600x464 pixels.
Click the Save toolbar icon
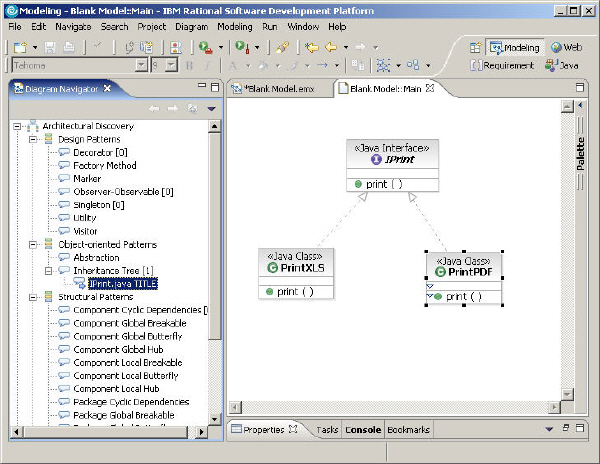coord(50,47)
